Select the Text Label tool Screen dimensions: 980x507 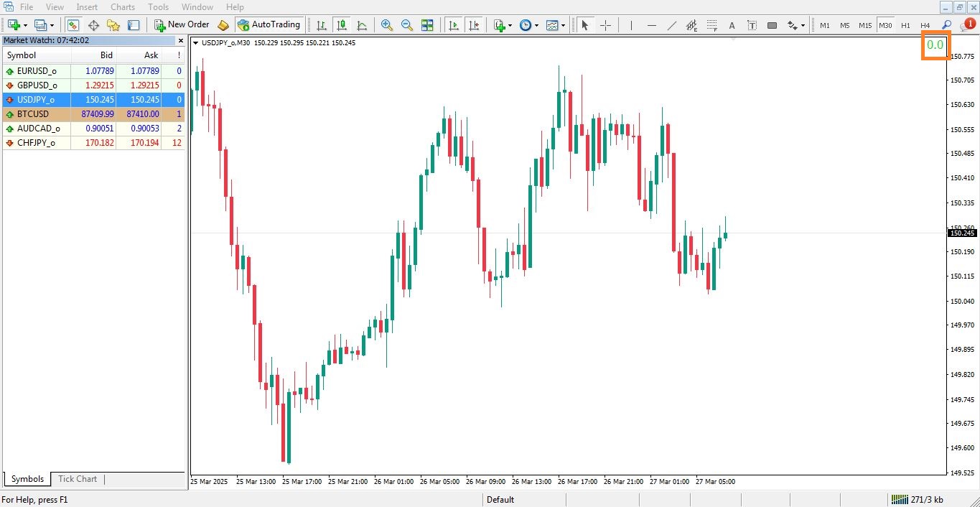point(752,25)
